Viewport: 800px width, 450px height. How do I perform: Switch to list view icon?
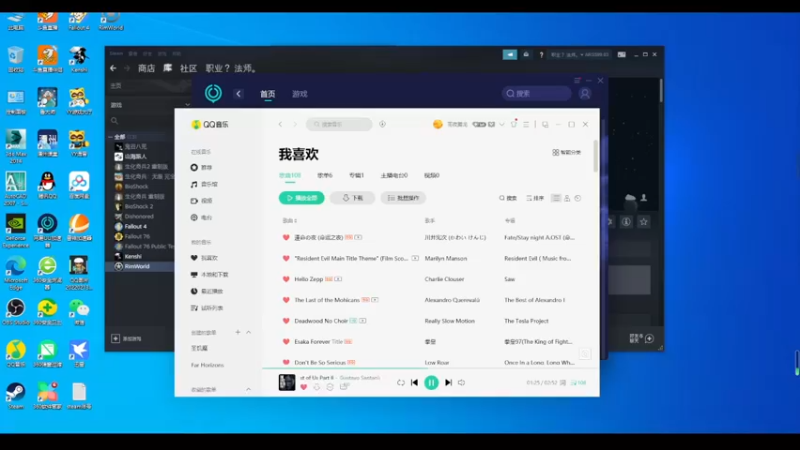tap(556, 198)
